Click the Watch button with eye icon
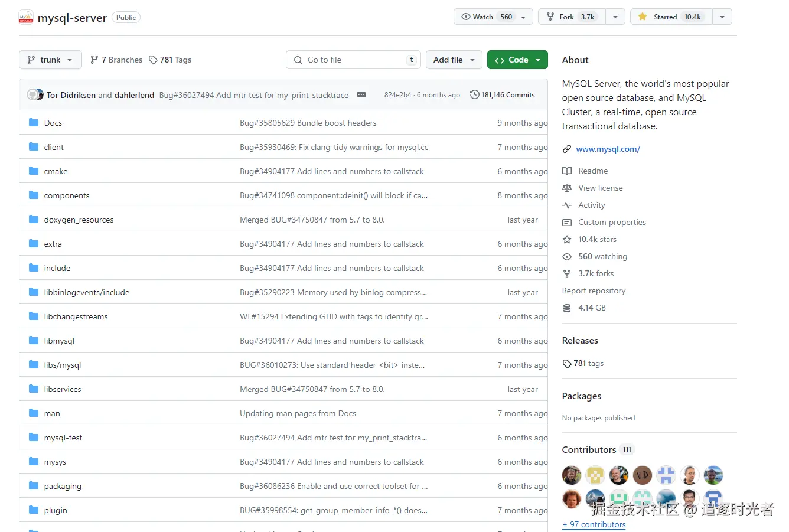 click(x=493, y=17)
